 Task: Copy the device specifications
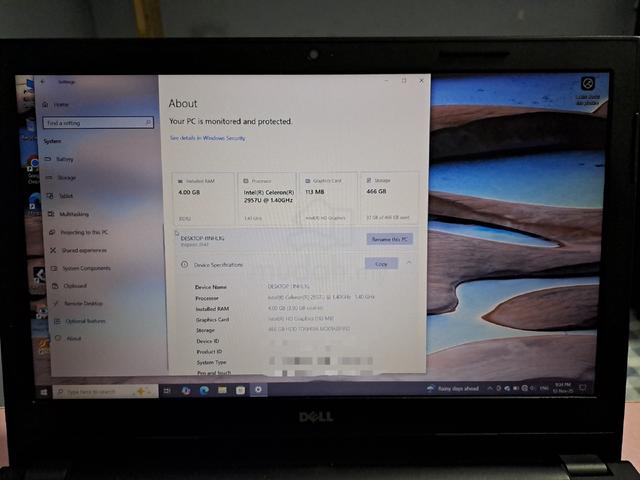[381, 264]
